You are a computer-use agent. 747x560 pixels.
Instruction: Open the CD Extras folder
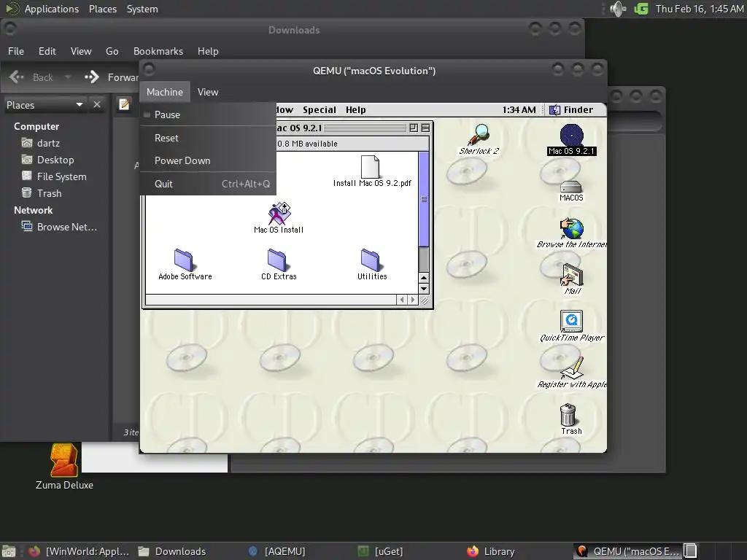[276, 260]
